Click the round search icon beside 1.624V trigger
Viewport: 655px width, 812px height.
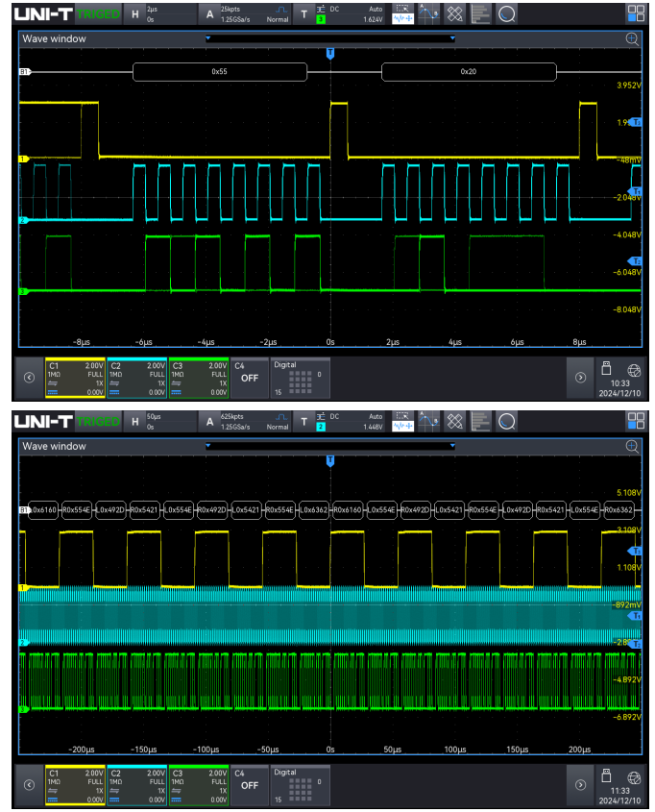[506, 13]
